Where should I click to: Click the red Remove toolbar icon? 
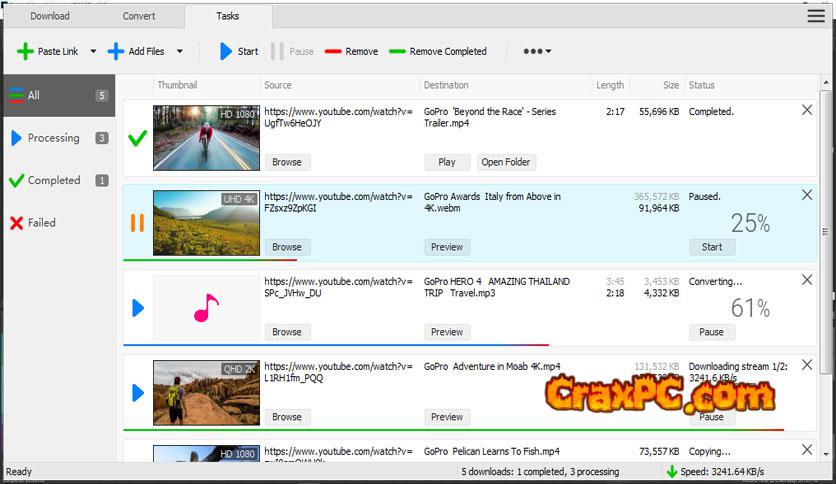(333, 51)
